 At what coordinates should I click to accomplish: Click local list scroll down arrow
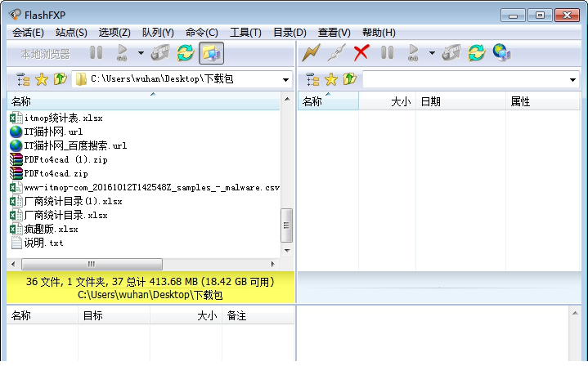pos(287,250)
